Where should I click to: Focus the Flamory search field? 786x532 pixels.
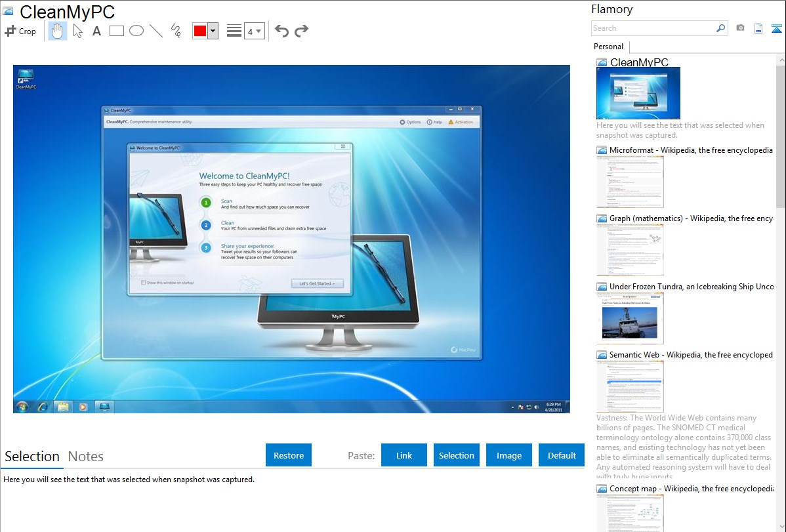coord(653,28)
